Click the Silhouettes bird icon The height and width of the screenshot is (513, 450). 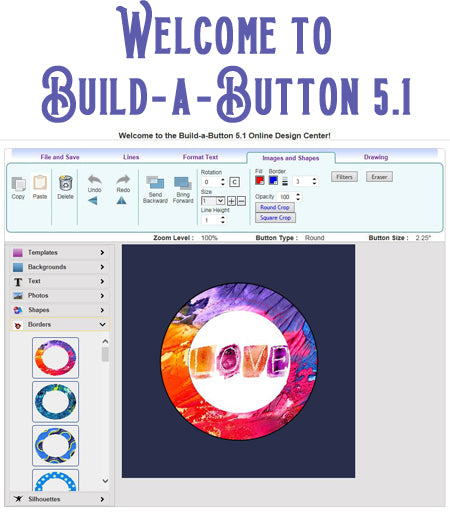pyautogui.click(x=18, y=499)
